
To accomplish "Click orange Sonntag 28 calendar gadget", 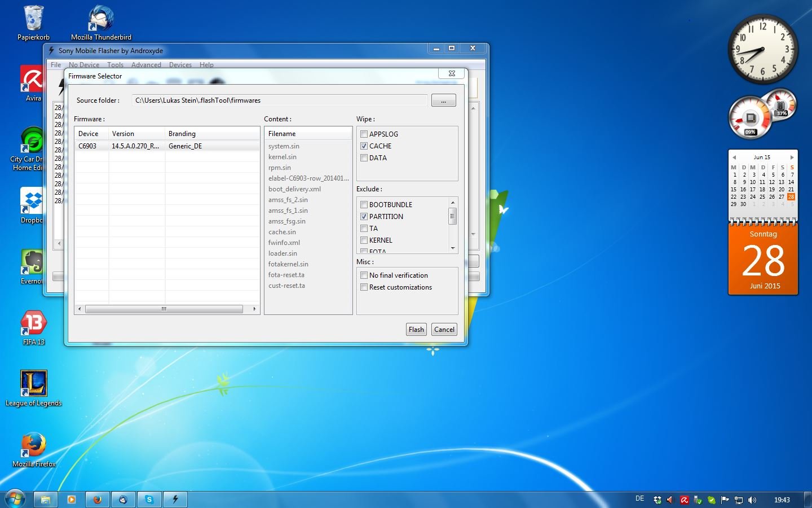I will [764, 259].
